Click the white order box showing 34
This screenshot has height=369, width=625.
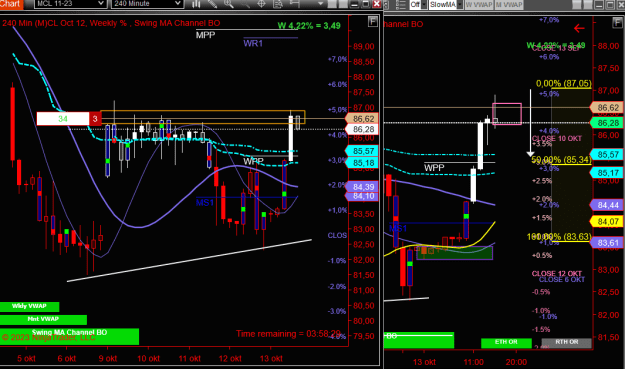click(x=63, y=119)
